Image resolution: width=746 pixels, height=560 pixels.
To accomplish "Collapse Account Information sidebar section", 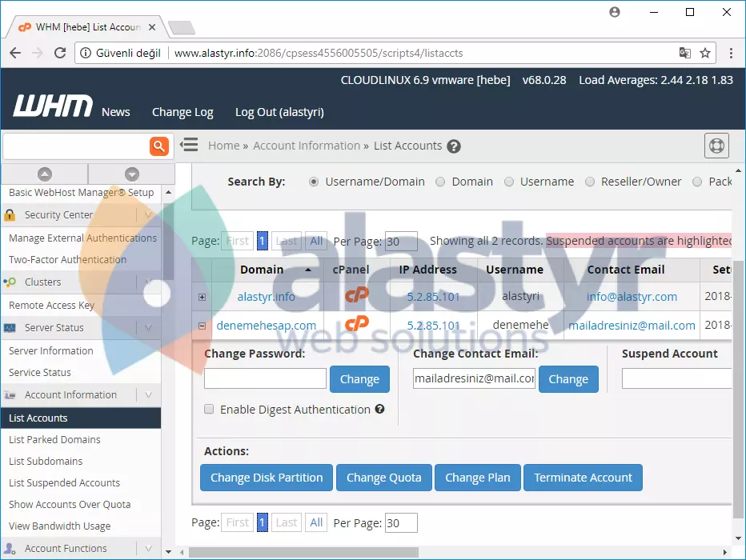I will click(148, 394).
